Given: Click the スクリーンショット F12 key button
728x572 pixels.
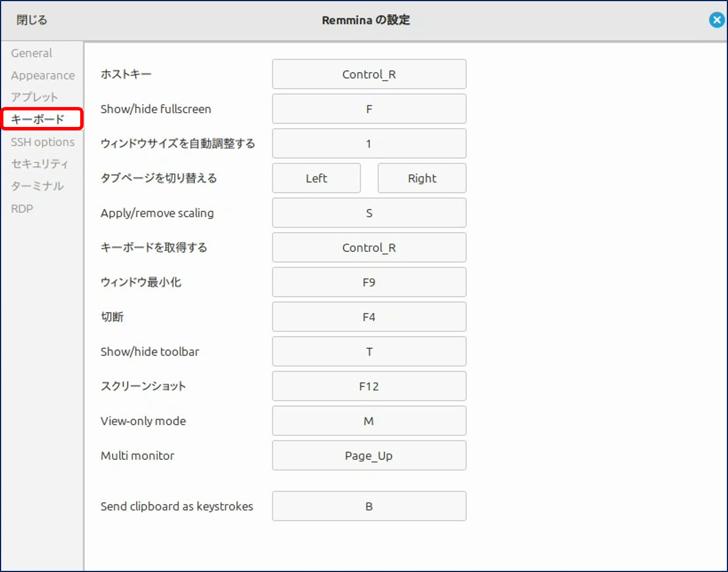Looking at the screenshot, I should coord(369,386).
